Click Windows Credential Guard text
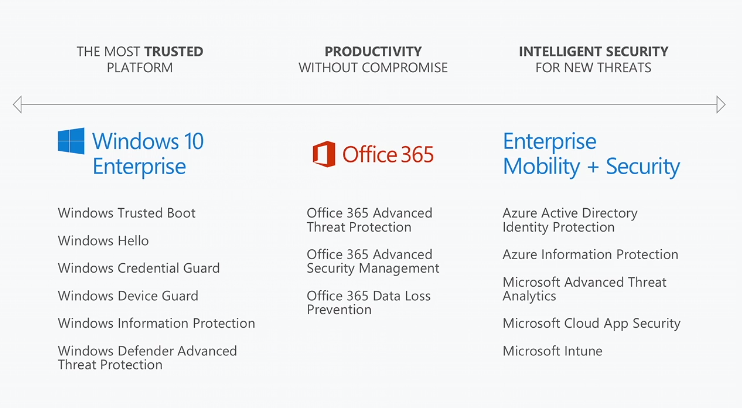This screenshot has height=408, width=742. coord(138,268)
